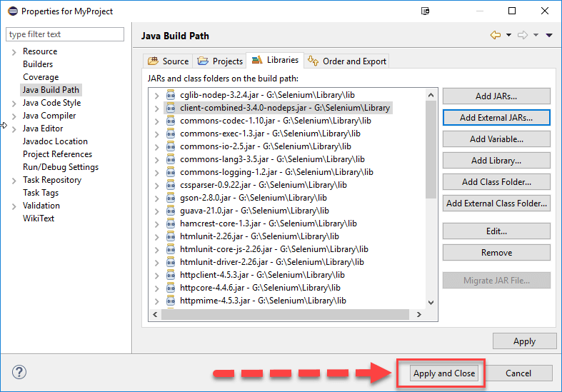
Task: Click the vertical scrollbar in JAR list
Action: tap(431, 143)
